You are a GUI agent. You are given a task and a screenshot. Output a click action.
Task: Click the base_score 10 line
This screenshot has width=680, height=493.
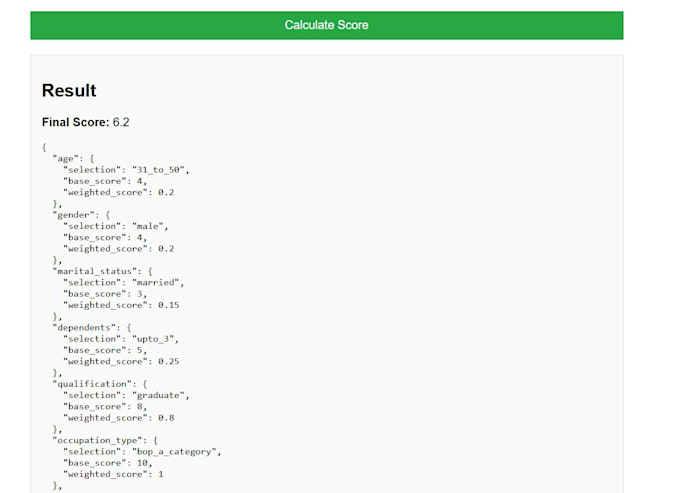coord(108,463)
